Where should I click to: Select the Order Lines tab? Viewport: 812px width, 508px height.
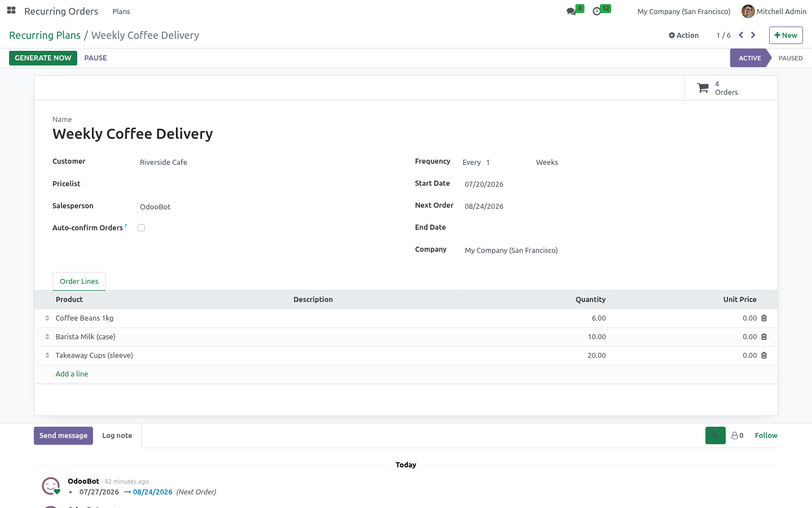[79, 281]
